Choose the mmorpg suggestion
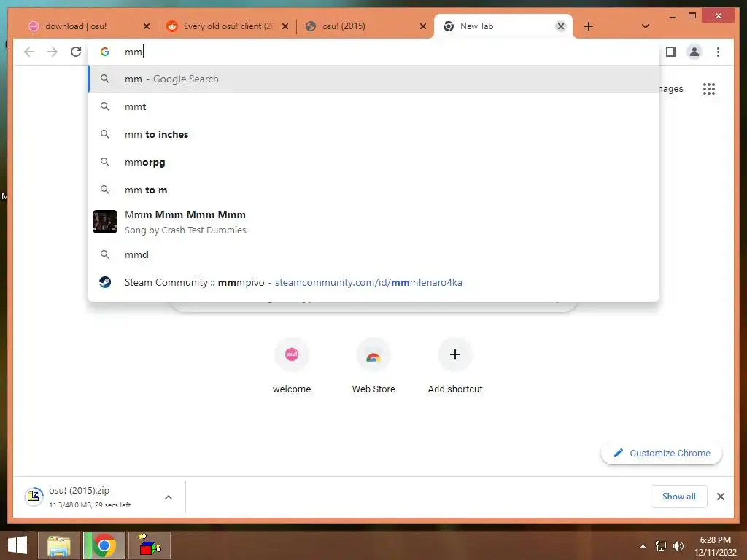The height and width of the screenshot is (560, 747). (373, 162)
